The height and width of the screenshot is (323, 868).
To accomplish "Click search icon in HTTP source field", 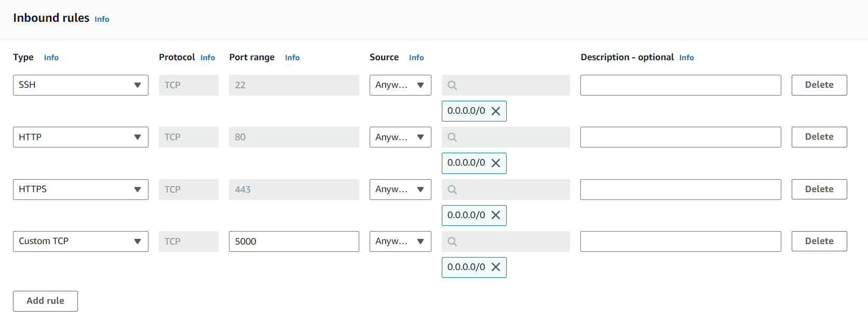I will click(452, 137).
